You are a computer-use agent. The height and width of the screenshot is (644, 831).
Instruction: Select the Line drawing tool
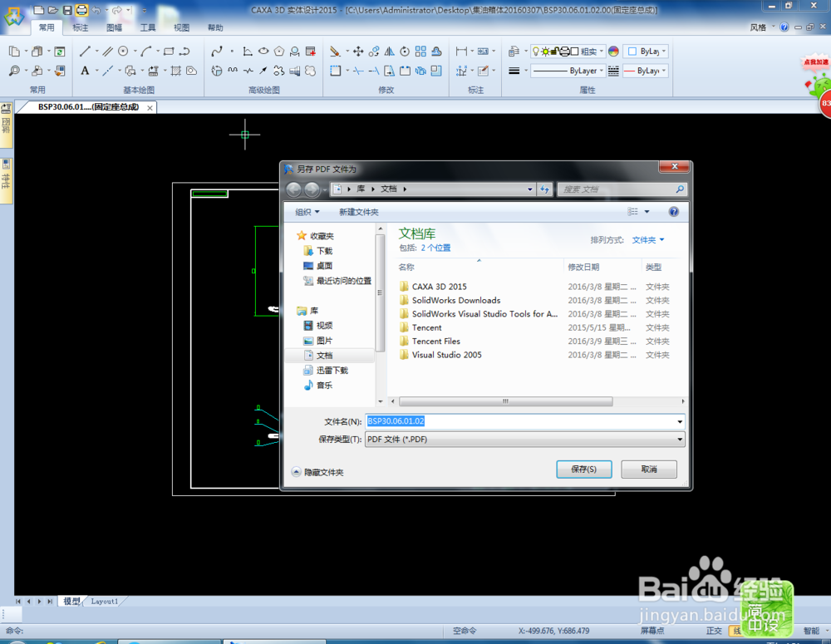(x=85, y=51)
